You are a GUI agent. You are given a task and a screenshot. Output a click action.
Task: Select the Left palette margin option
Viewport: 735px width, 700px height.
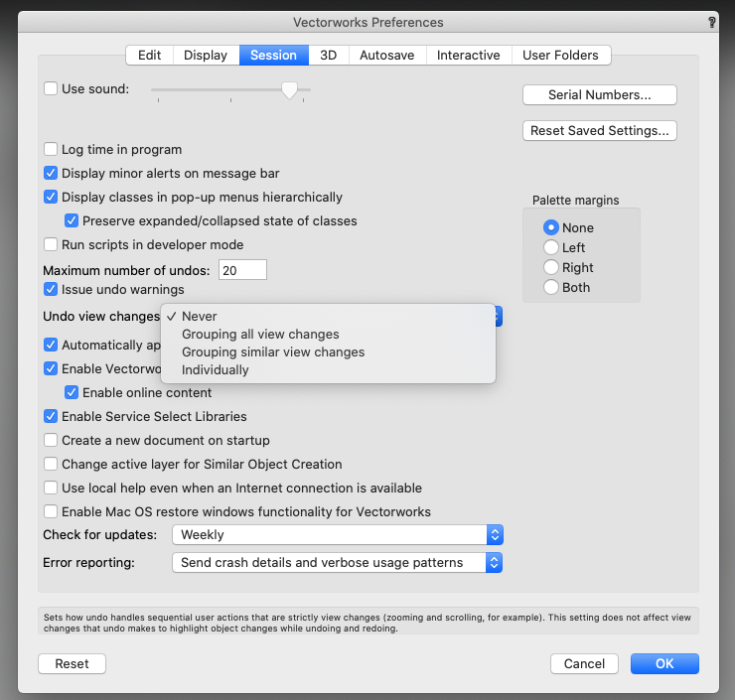(550, 248)
